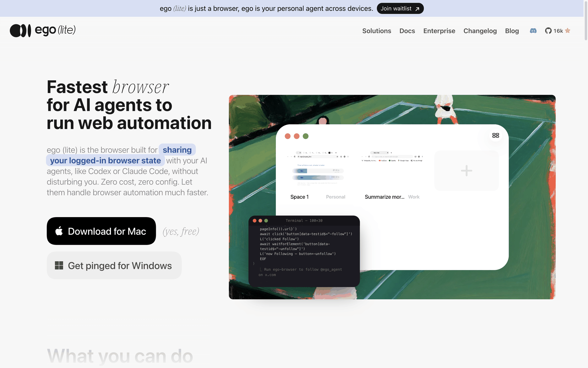Click the "Personal" tag text
588x368 pixels.
(x=335, y=197)
